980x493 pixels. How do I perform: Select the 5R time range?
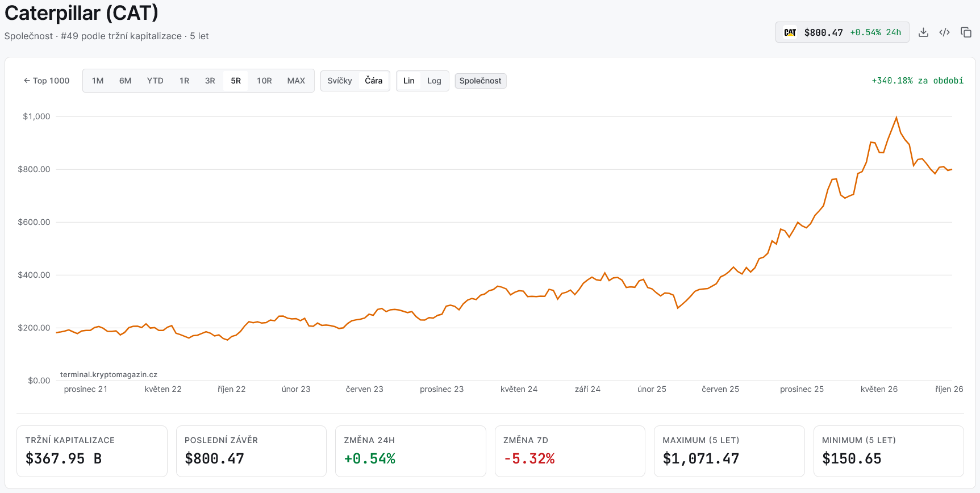tap(236, 81)
